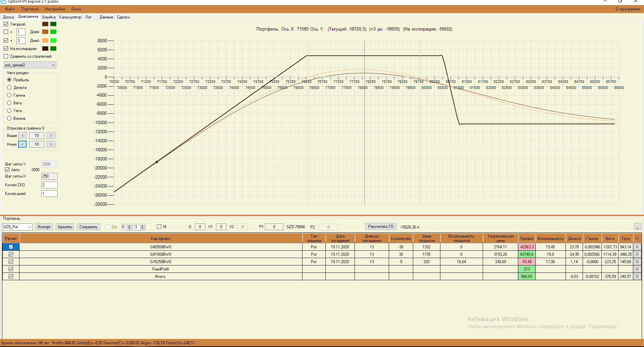
Task: Open the Торговля menu
Action: coord(30,9)
